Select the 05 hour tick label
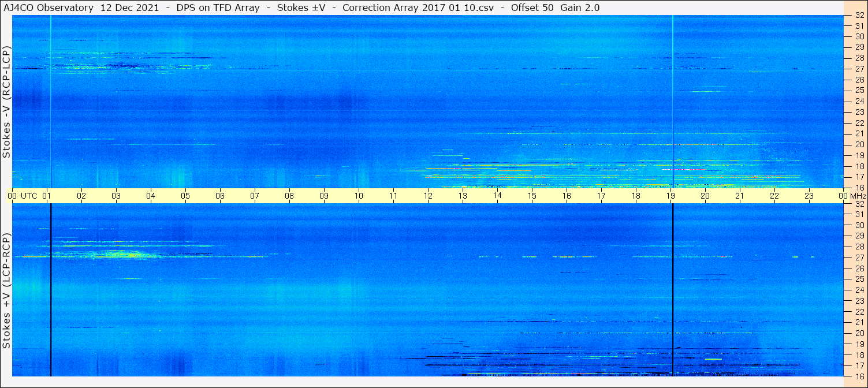Screen dimensions: 868x388 click(x=186, y=196)
